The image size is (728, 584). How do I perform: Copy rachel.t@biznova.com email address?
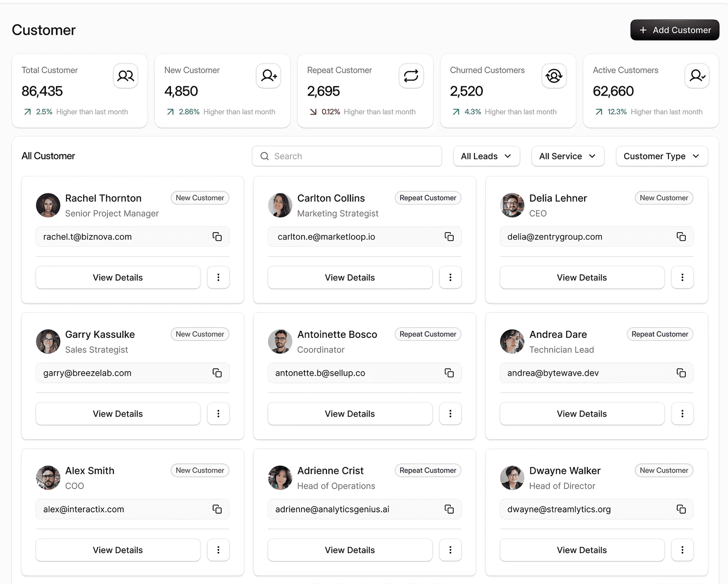click(217, 237)
